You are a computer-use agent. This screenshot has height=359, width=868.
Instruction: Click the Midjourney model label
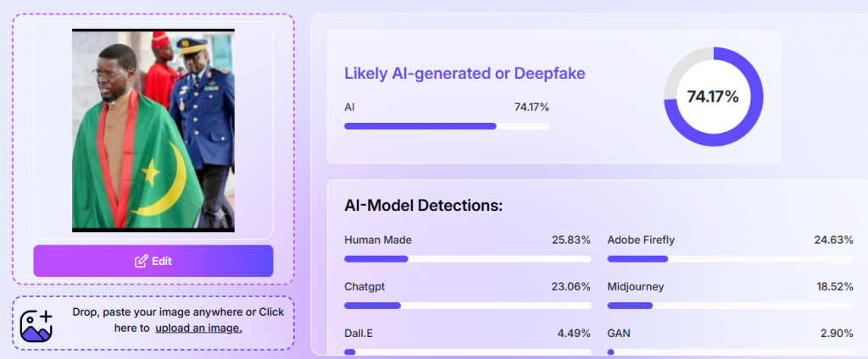pos(635,286)
